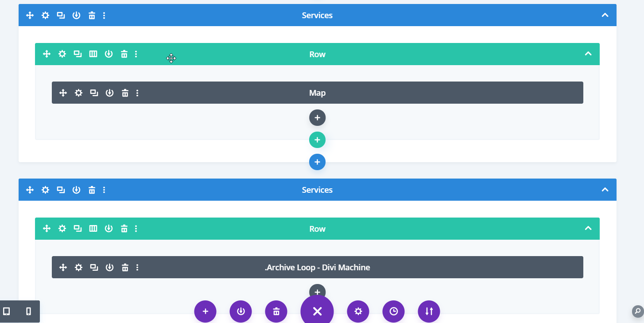Viewport: 644px width, 323px height.
Task: Collapse the second Services section
Action: pos(605,190)
